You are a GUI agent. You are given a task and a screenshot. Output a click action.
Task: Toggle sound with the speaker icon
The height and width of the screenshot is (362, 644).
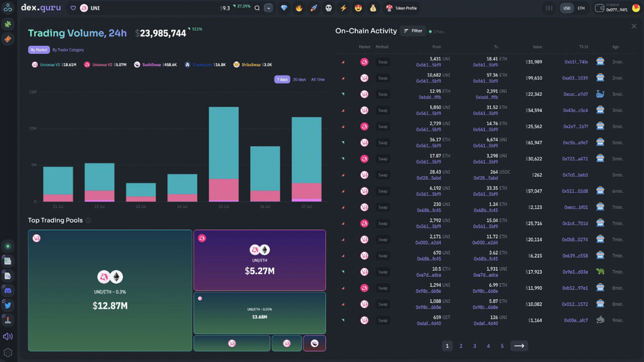pos(8,336)
